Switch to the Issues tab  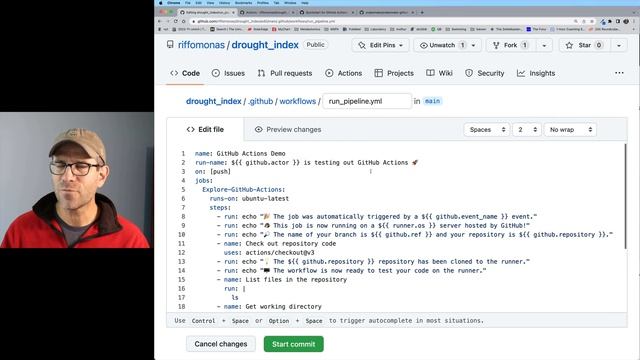tap(228, 73)
